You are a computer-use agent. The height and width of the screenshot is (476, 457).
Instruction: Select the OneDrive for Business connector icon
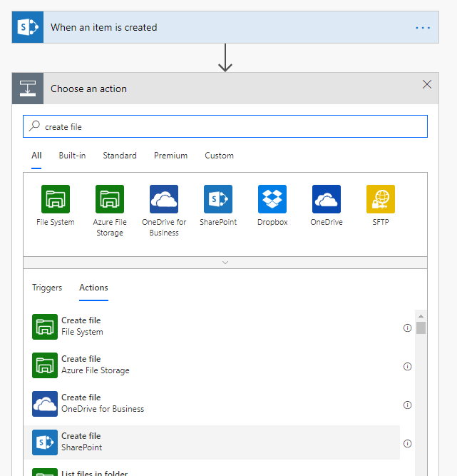click(164, 199)
